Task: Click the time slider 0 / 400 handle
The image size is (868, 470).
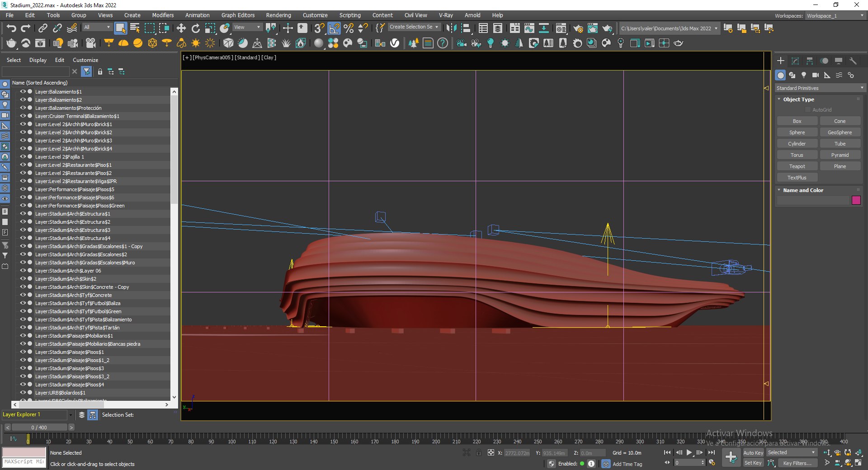Action: coord(39,427)
